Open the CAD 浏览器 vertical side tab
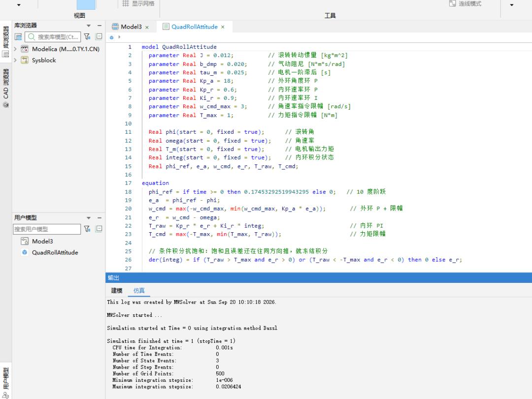 (x=6, y=88)
